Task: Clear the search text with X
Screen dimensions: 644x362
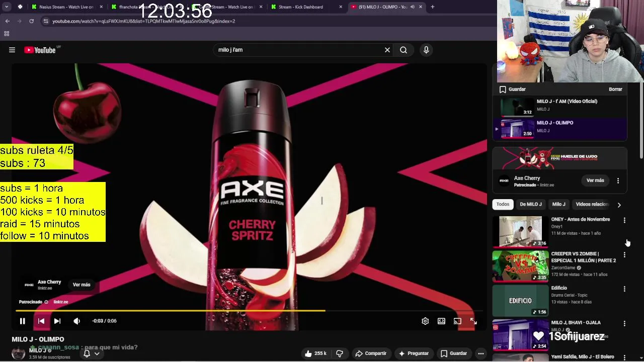Action: [387, 50]
